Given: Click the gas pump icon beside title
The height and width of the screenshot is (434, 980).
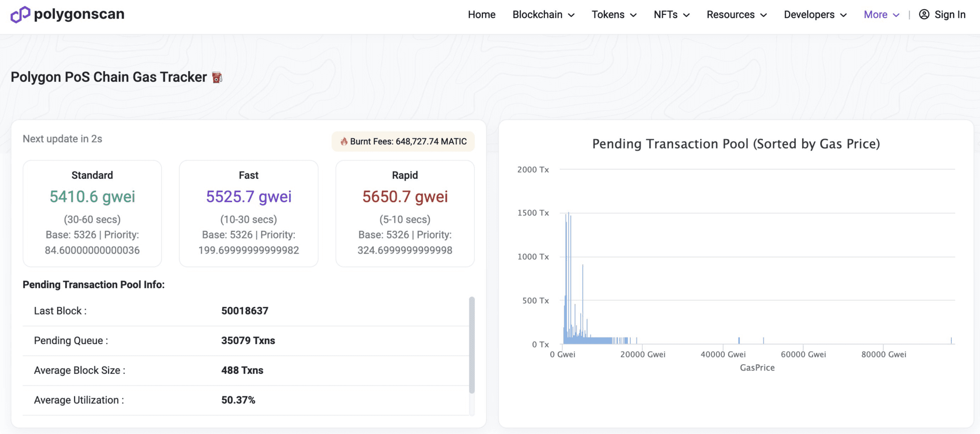Looking at the screenshot, I should pyautogui.click(x=217, y=77).
